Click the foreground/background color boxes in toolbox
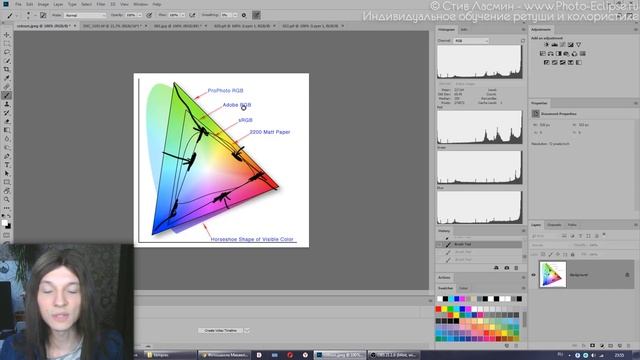 click(x=6, y=224)
